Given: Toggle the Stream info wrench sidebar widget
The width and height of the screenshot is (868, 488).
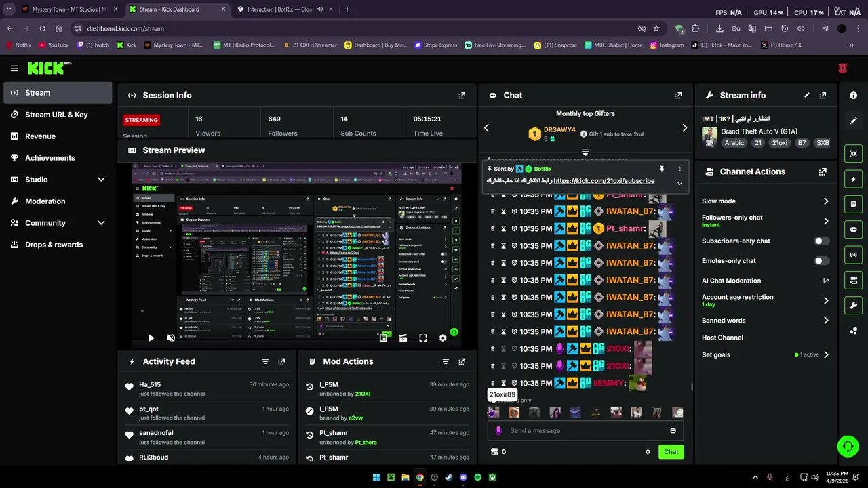Looking at the screenshot, I should (854, 306).
